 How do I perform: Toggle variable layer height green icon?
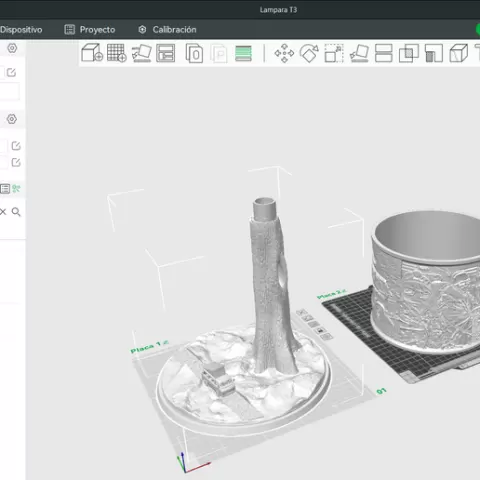[x=243, y=53]
